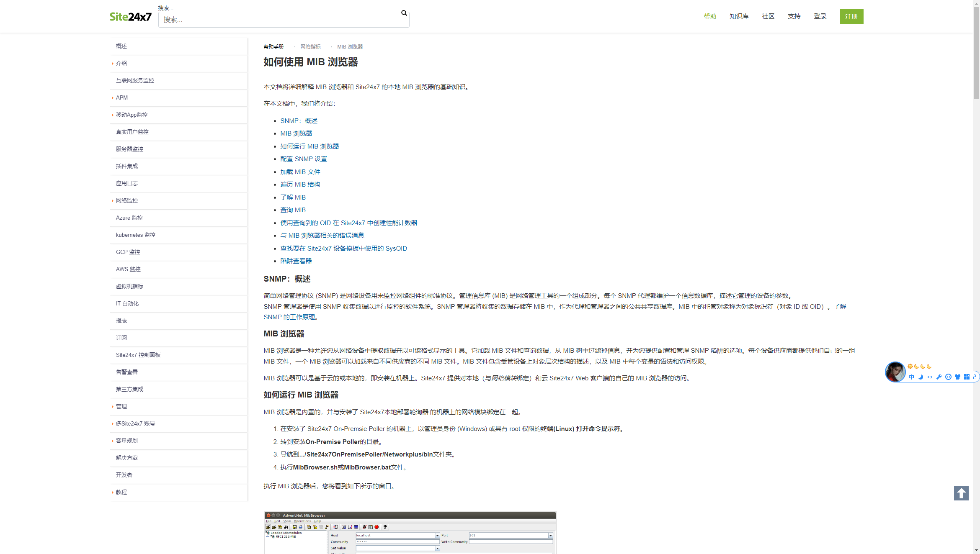Click the search magnifier icon
980x554 pixels.
click(404, 13)
